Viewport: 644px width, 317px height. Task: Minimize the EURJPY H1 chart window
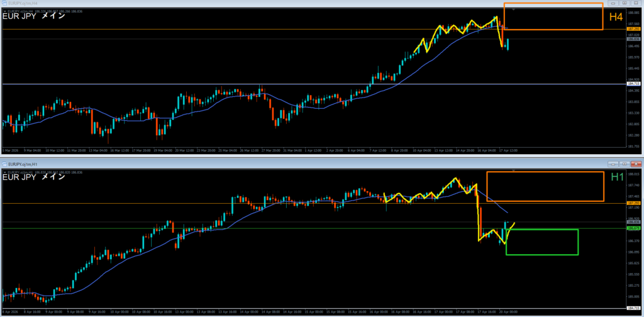pyautogui.click(x=613, y=164)
